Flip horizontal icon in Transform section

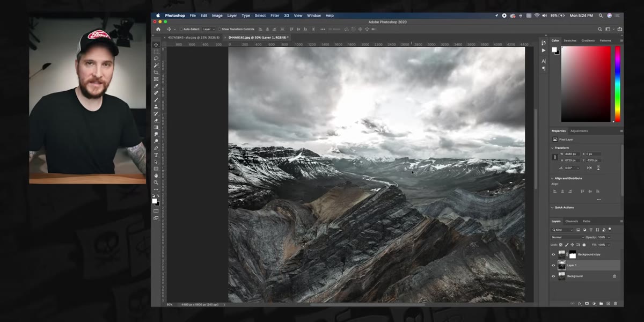coord(589,168)
